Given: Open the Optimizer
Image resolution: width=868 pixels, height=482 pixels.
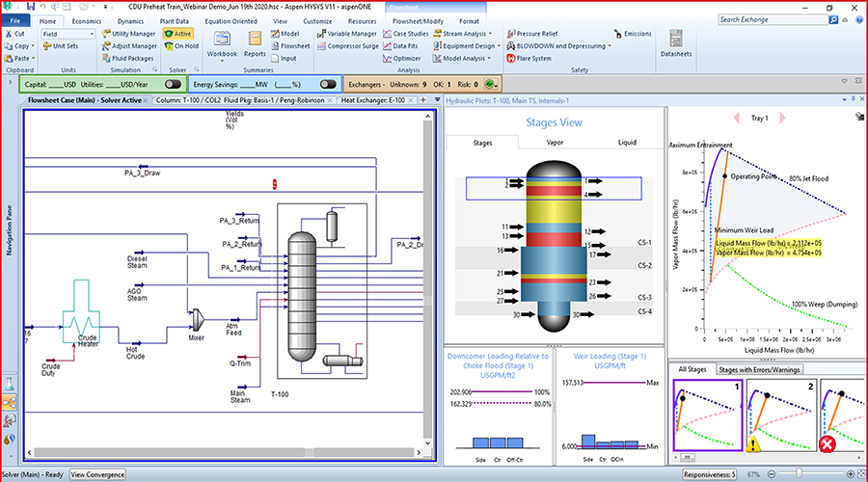Looking at the screenshot, I should pos(402,58).
